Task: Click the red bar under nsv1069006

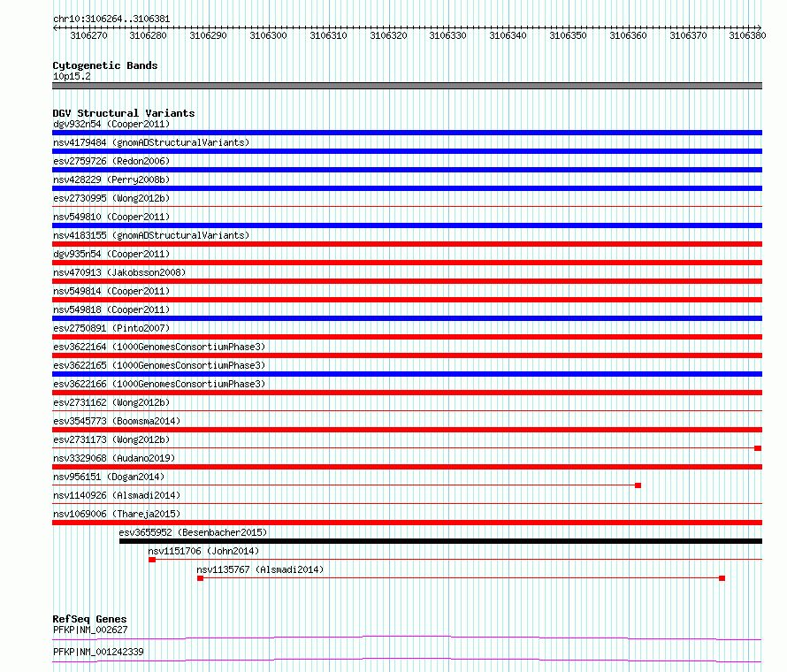Action: pyautogui.click(x=407, y=523)
